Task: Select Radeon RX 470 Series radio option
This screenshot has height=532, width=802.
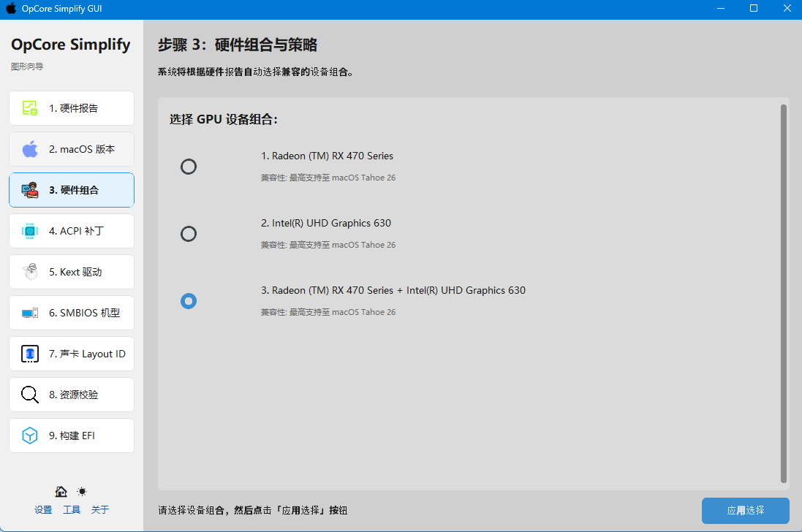Action: click(188, 167)
